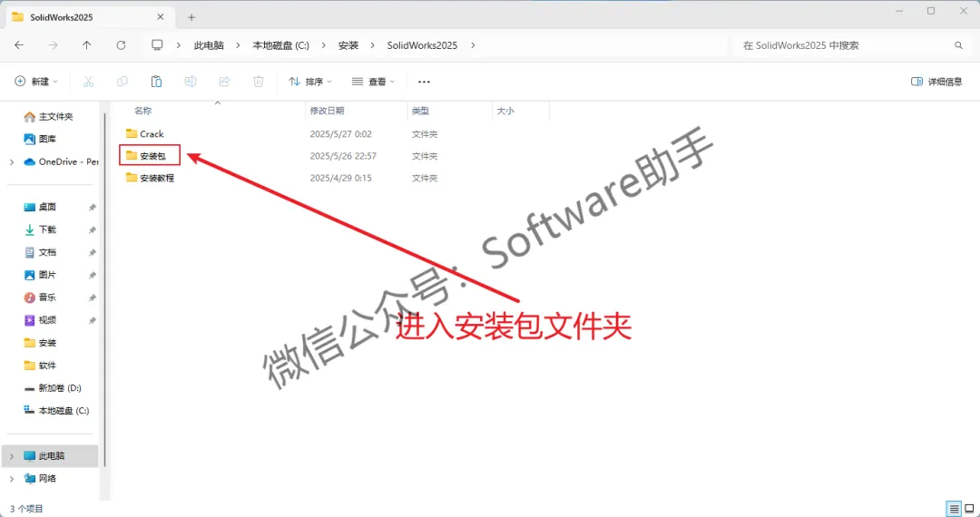The height and width of the screenshot is (517, 980).
Task: Select the 安装包 folder
Action: [145, 155]
